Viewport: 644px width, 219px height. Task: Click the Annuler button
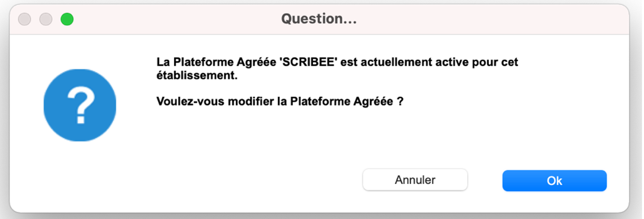coord(415,180)
